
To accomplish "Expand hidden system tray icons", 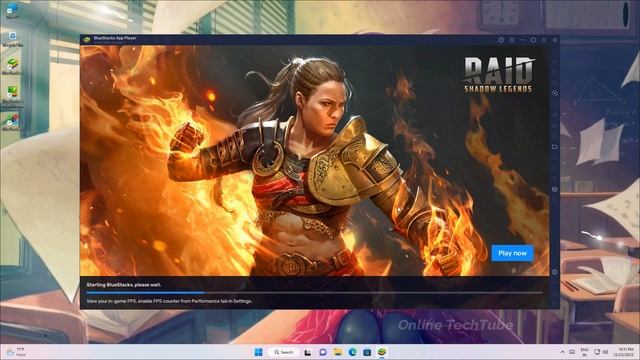I will [562, 352].
